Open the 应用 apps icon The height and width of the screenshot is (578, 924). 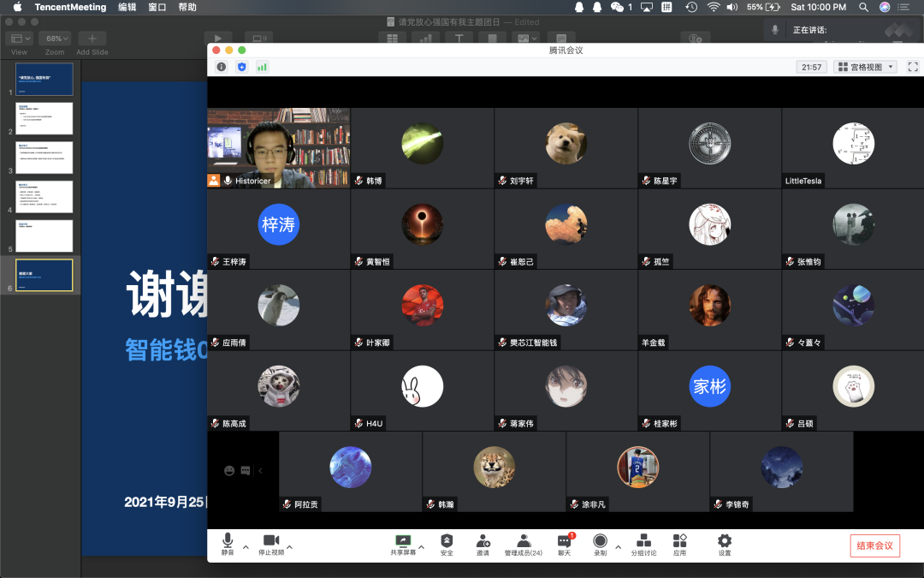tap(679, 544)
